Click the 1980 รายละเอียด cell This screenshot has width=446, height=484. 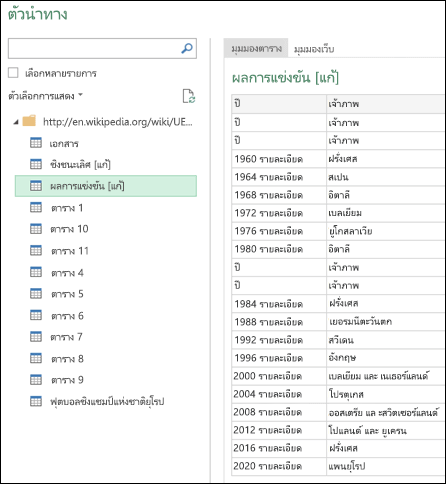(279, 249)
